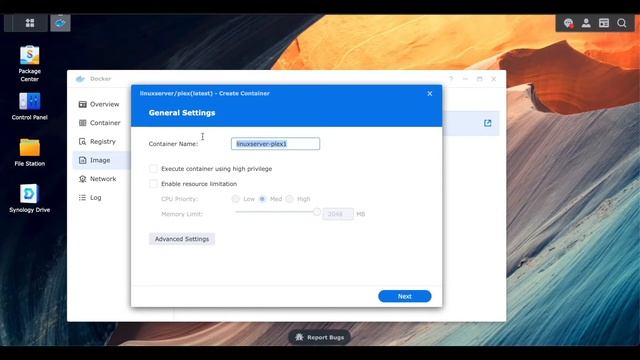Open the widgets panel icon

point(604,23)
